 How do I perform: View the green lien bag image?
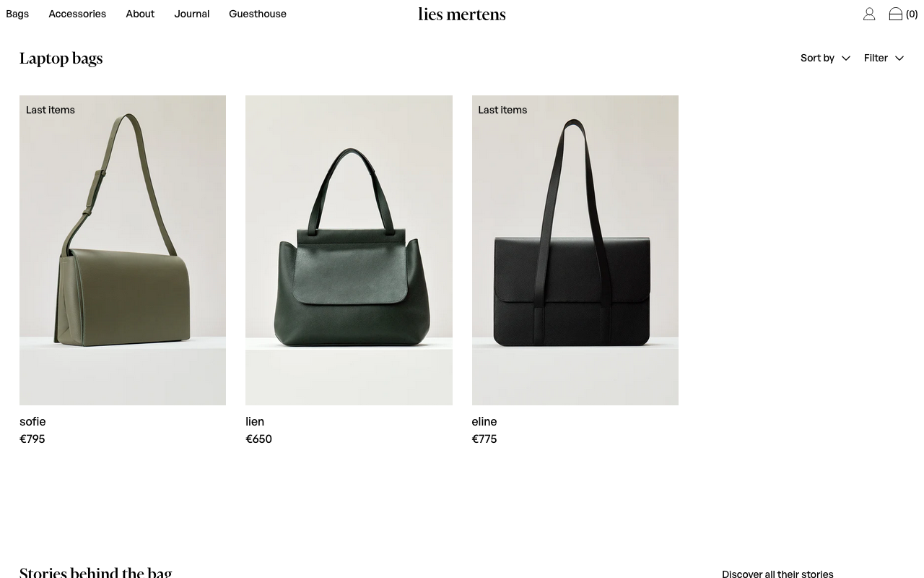(x=349, y=250)
